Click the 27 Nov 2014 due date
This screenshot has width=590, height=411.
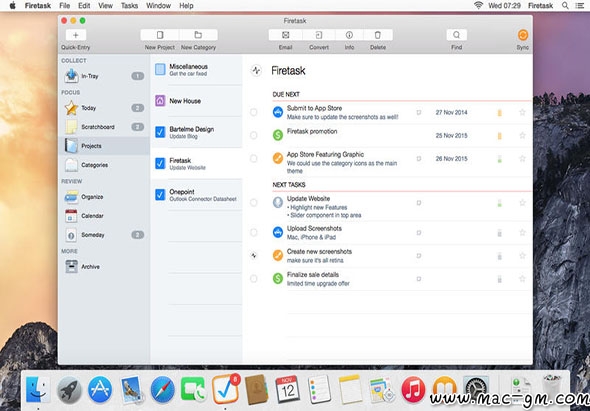[x=452, y=112]
